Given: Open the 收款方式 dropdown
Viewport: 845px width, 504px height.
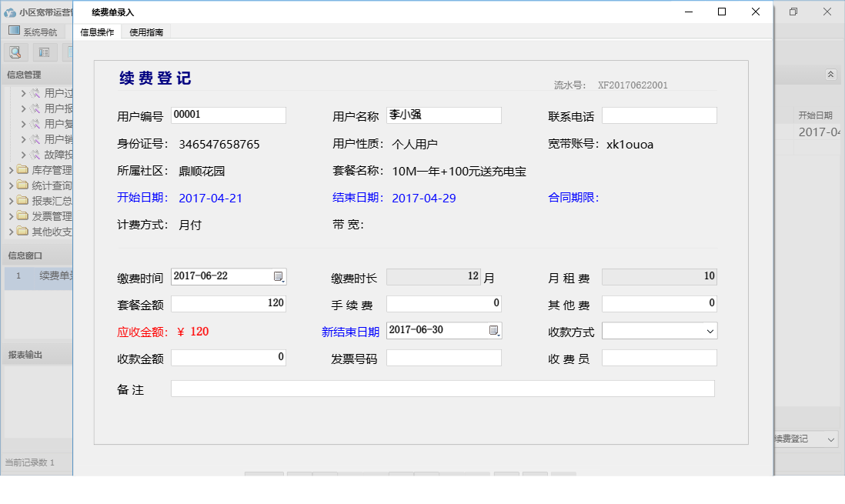Looking at the screenshot, I should pyautogui.click(x=710, y=330).
